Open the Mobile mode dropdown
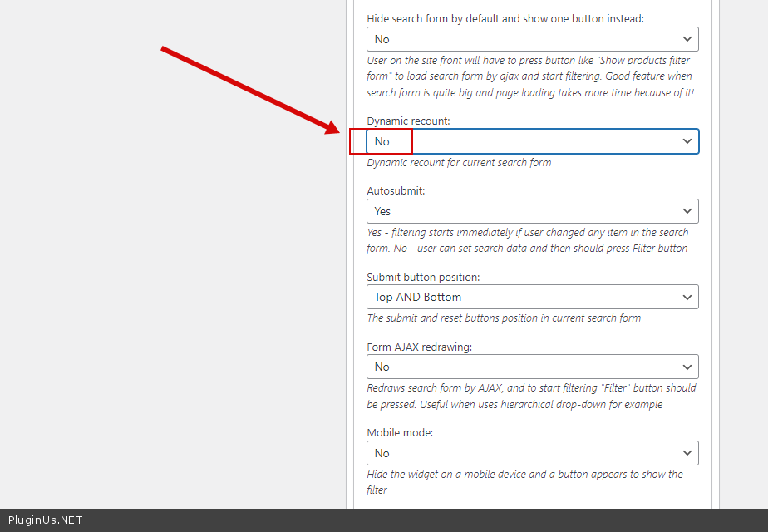Viewport: 768px width, 532px height. [x=532, y=453]
